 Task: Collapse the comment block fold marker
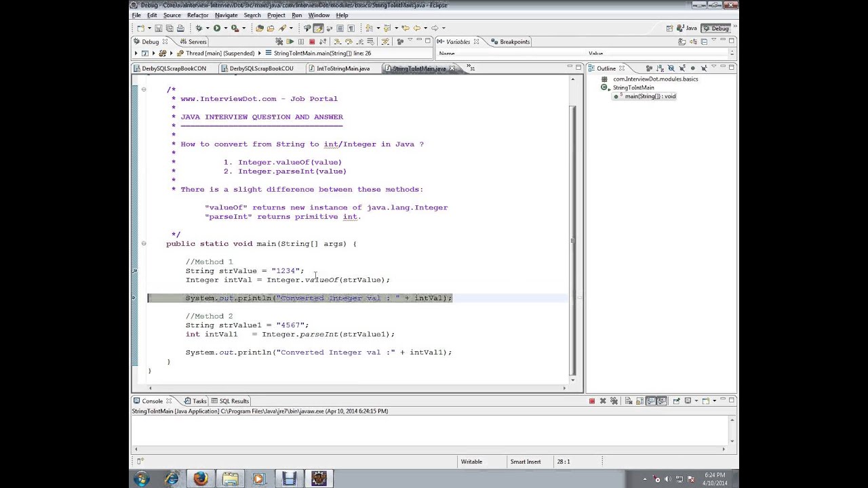click(x=143, y=89)
